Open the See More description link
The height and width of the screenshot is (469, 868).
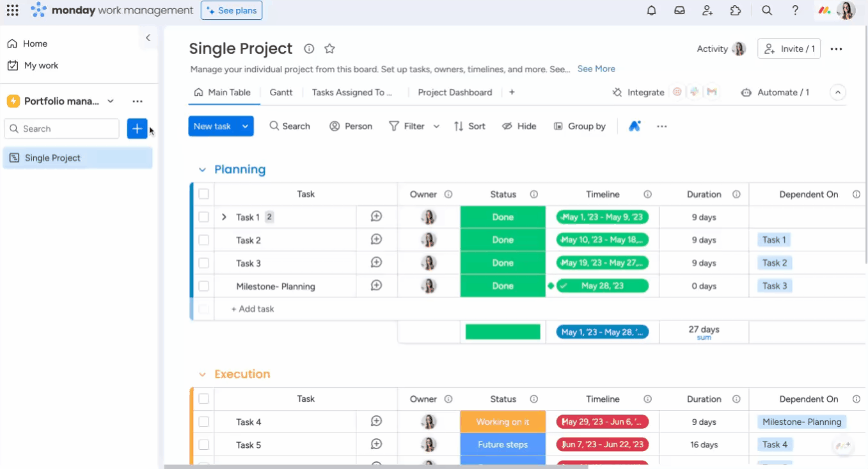point(596,68)
